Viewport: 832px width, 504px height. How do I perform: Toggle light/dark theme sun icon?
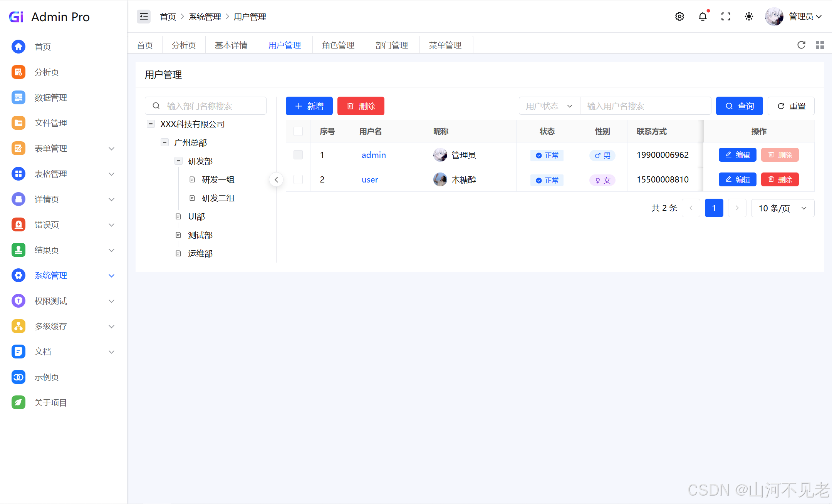point(749,17)
